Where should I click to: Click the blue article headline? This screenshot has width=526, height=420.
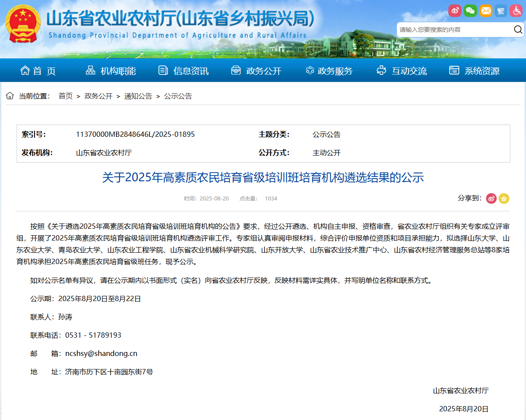tap(263, 177)
